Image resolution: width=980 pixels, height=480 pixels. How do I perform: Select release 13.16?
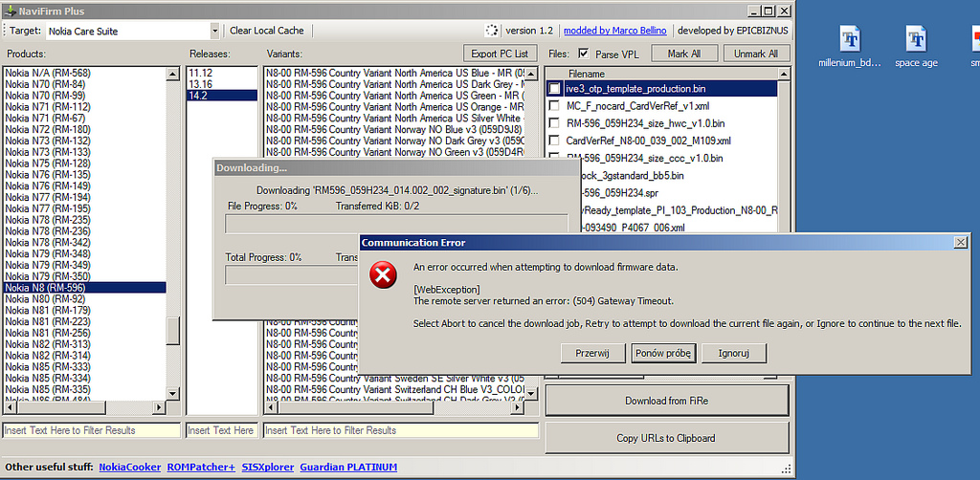(x=222, y=84)
